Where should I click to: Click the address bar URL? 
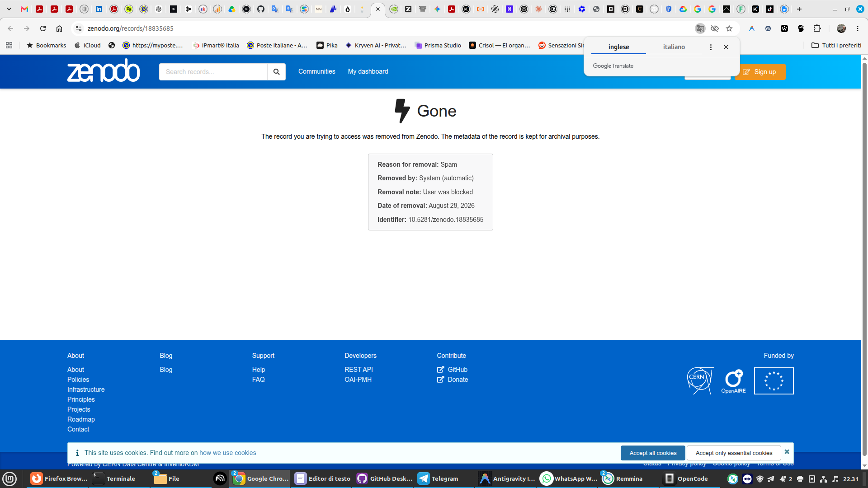[x=131, y=28]
